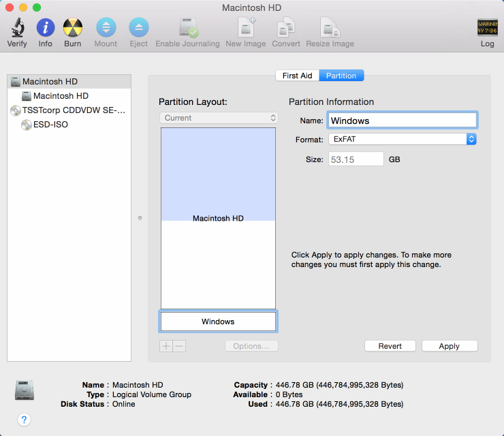This screenshot has width=504, height=436.
Task: Click the Verify microscope icon
Action: point(17,27)
